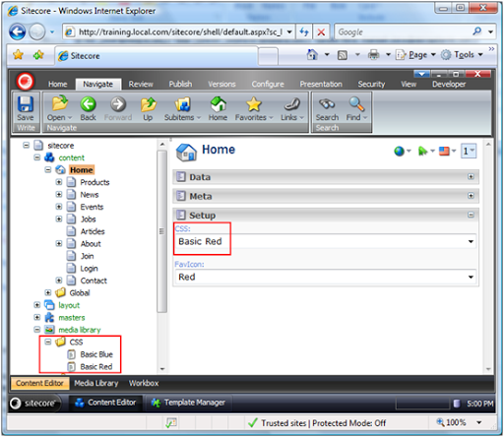
Task: Click the flag icon in item header
Action: [x=444, y=152]
